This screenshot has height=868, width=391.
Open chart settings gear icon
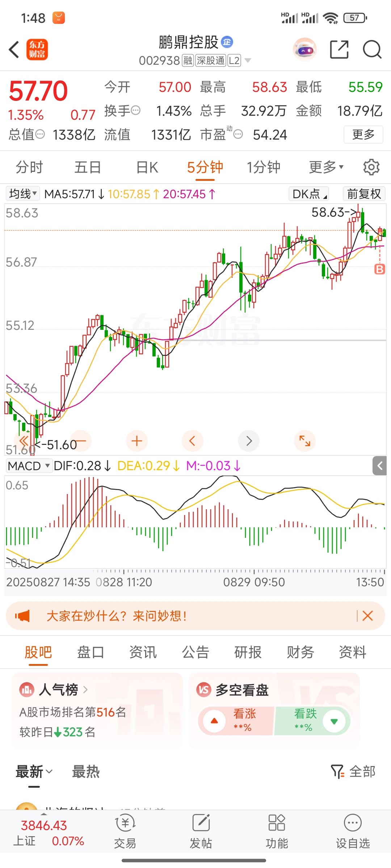tap(371, 167)
